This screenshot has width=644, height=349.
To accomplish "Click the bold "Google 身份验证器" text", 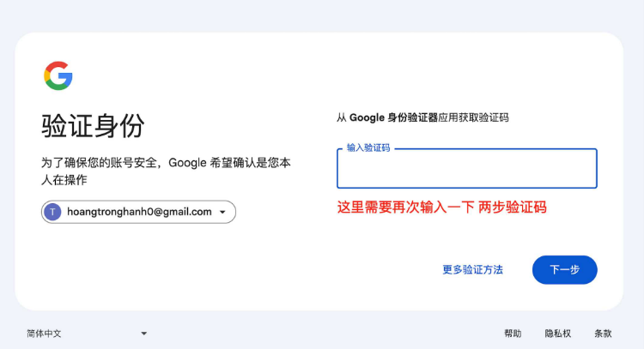I will pos(393,117).
